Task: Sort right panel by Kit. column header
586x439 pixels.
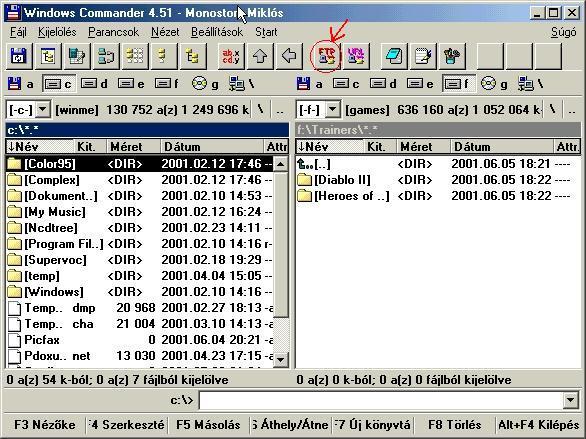Action: click(x=379, y=146)
